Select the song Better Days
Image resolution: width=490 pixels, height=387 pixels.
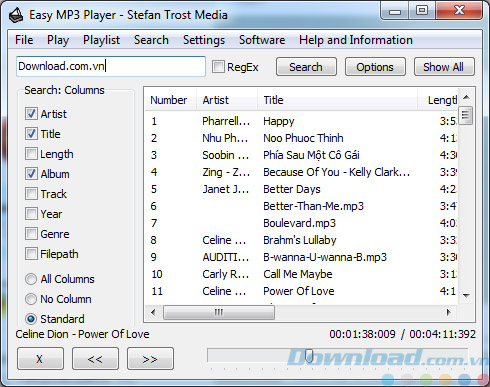[x=292, y=189]
